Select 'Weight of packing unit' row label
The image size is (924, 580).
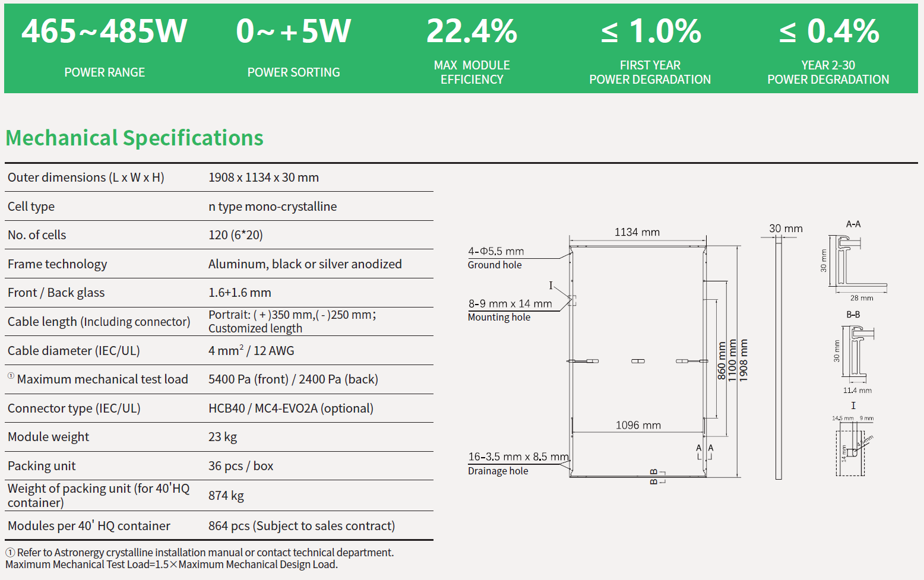pyautogui.click(x=99, y=496)
